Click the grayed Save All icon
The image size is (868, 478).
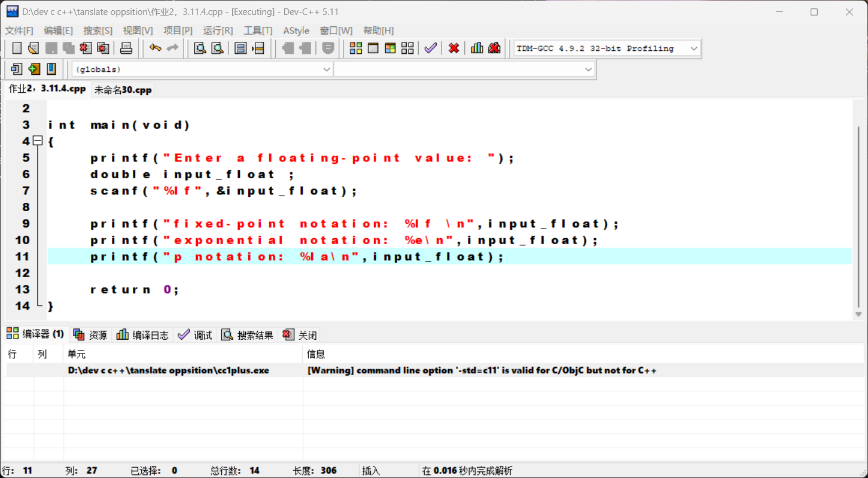[69, 48]
